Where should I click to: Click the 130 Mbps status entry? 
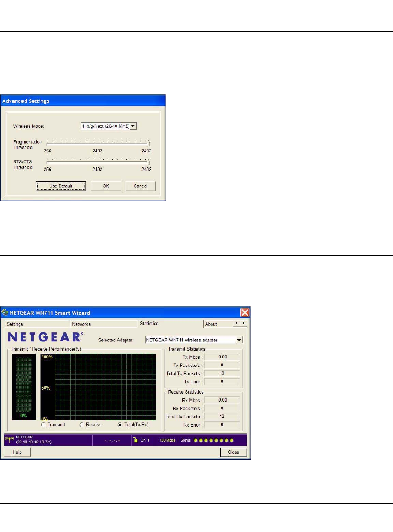[167, 440]
